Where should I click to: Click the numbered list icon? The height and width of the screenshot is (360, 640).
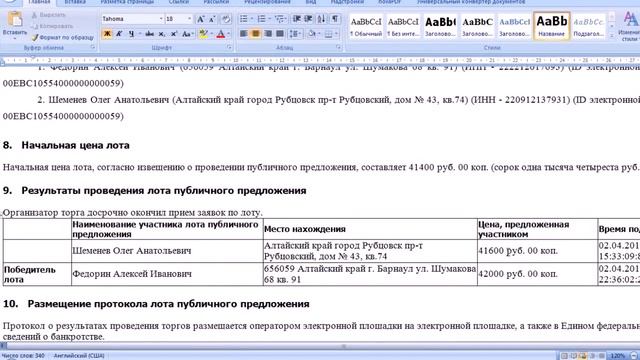point(261,19)
